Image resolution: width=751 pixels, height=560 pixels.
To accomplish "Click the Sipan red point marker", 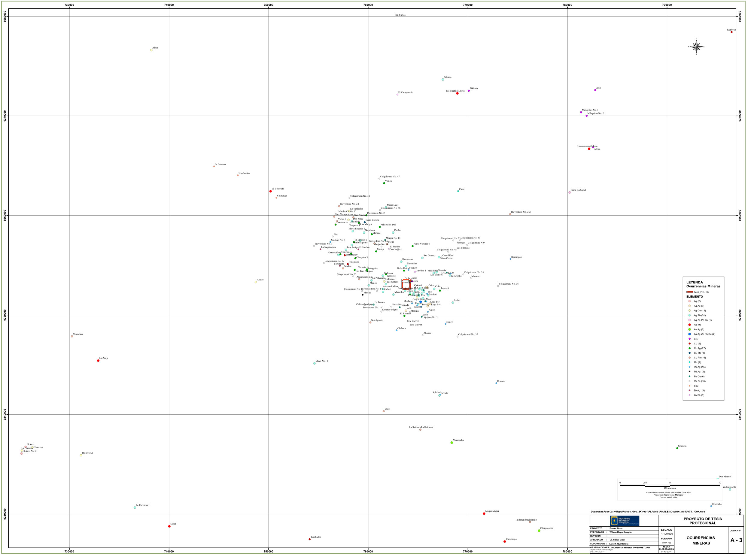I will (169, 526).
